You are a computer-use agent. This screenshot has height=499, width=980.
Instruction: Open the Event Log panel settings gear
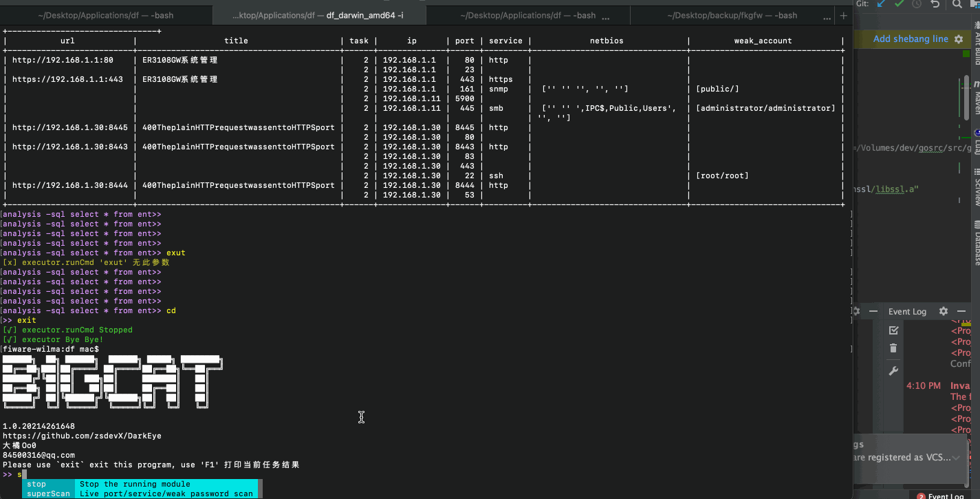click(944, 311)
